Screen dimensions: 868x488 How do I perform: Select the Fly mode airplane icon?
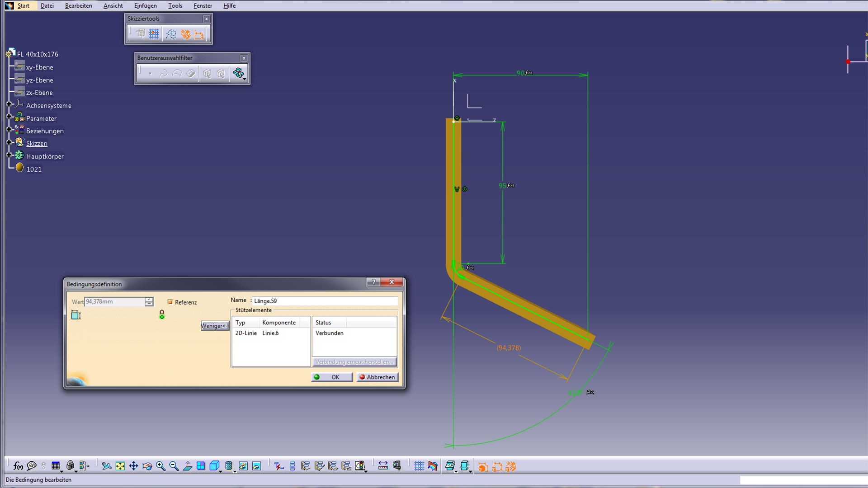point(107,466)
